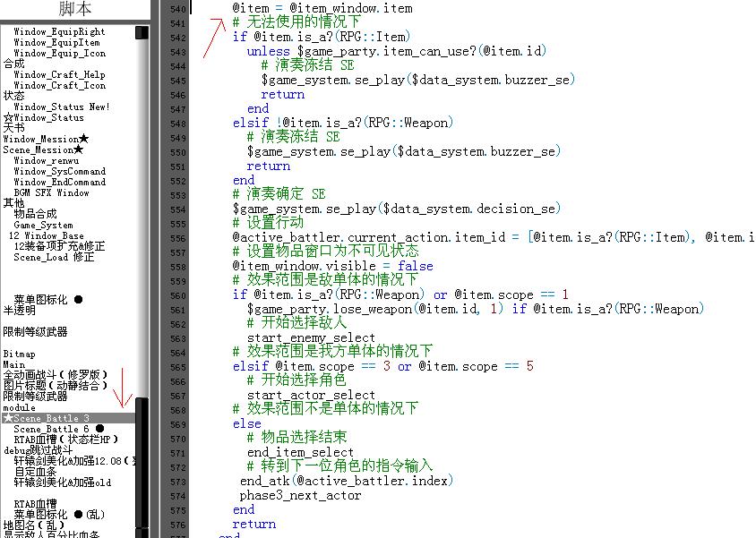Open the Scene_Battle 6 script
756x538 pixels.
coord(58,429)
